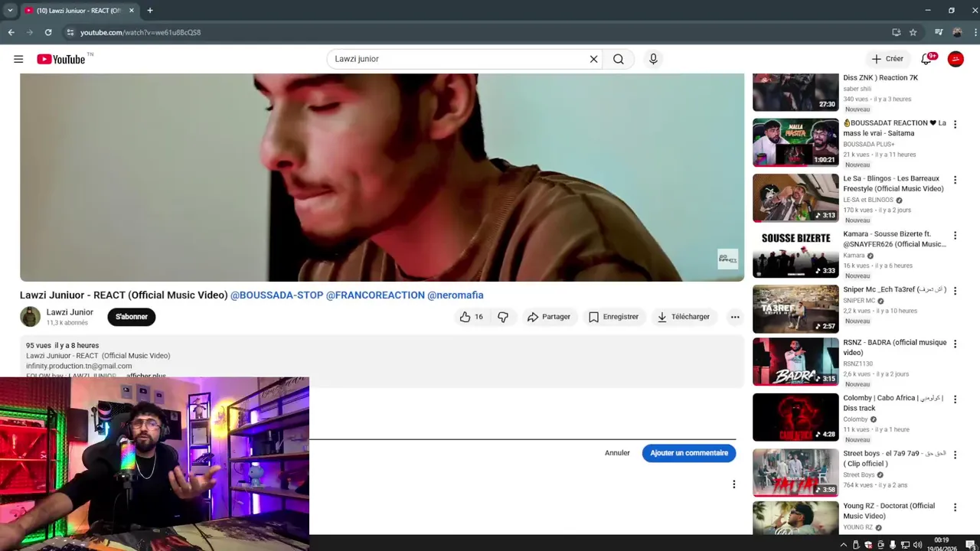Close the Lawzi Juniuor tab
The height and width of the screenshot is (551, 980).
[x=132, y=11]
